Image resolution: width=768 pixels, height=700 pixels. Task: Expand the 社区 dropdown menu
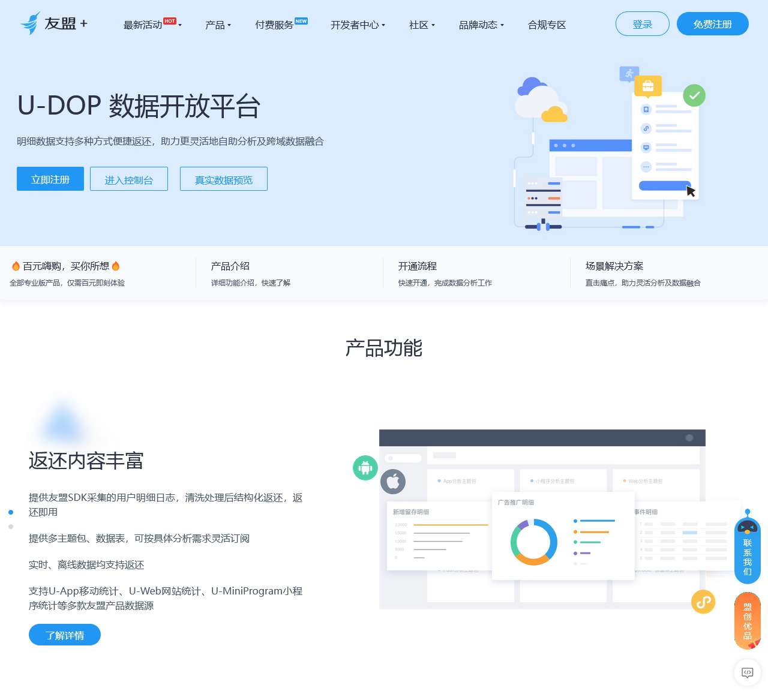pyautogui.click(x=422, y=25)
